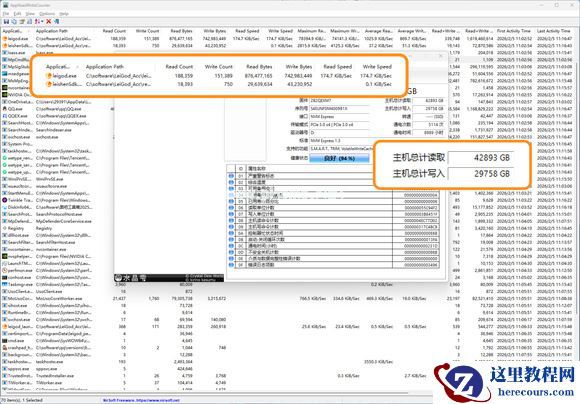Select the nvsphelper process icon

[x=5, y=256]
